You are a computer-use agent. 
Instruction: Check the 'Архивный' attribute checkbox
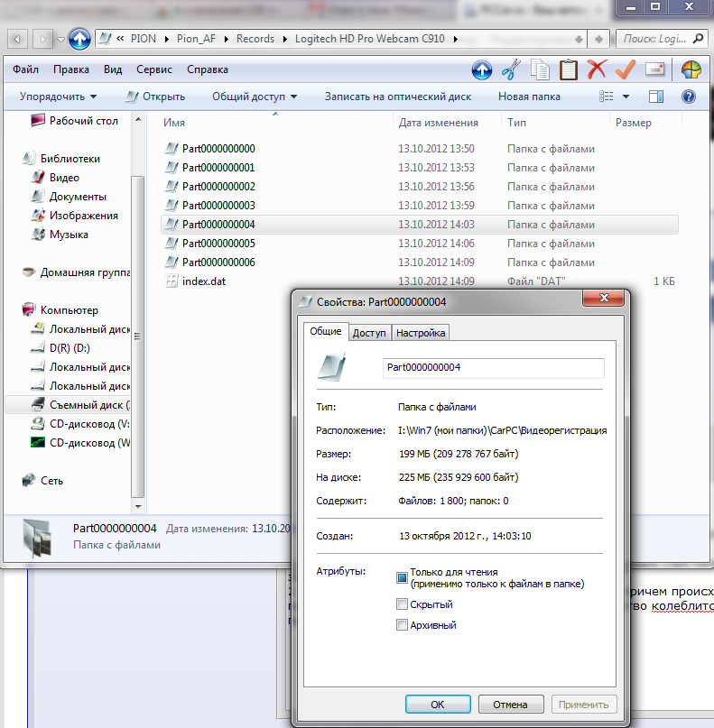(x=403, y=625)
